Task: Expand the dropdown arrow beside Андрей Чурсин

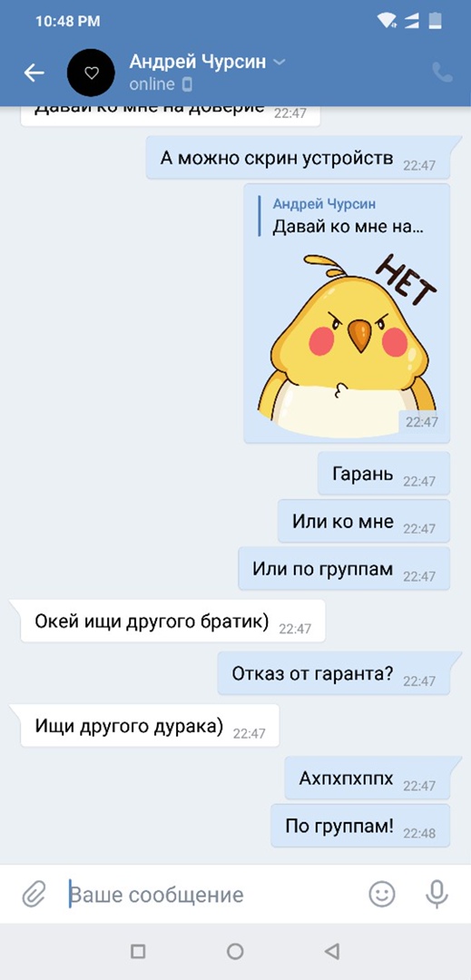Action: (x=280, y=62)
